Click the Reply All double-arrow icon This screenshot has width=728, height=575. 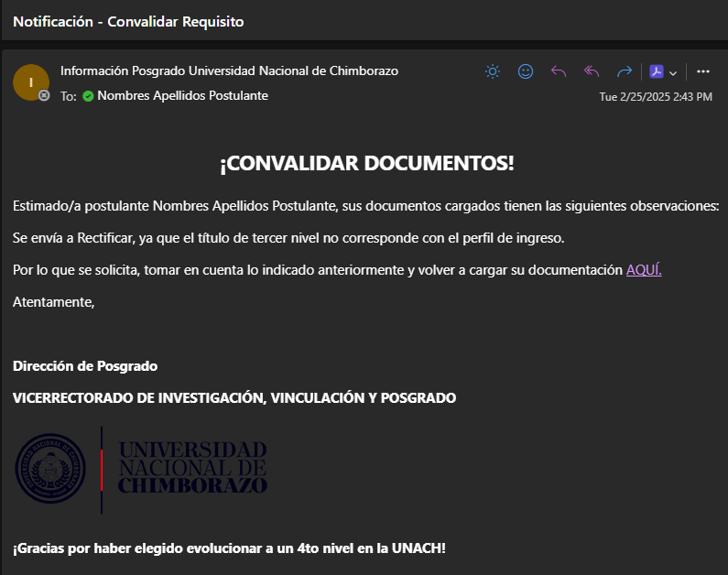[592, 71]
